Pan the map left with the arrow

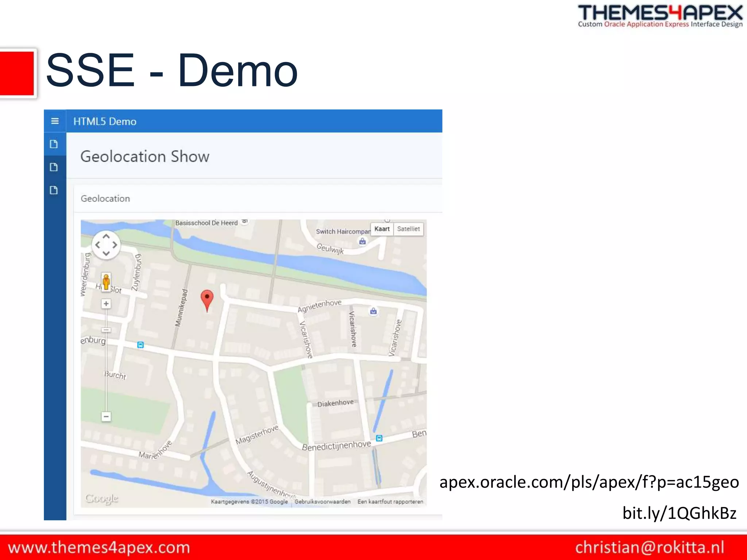pyautogui.click(x=97, y=245)
